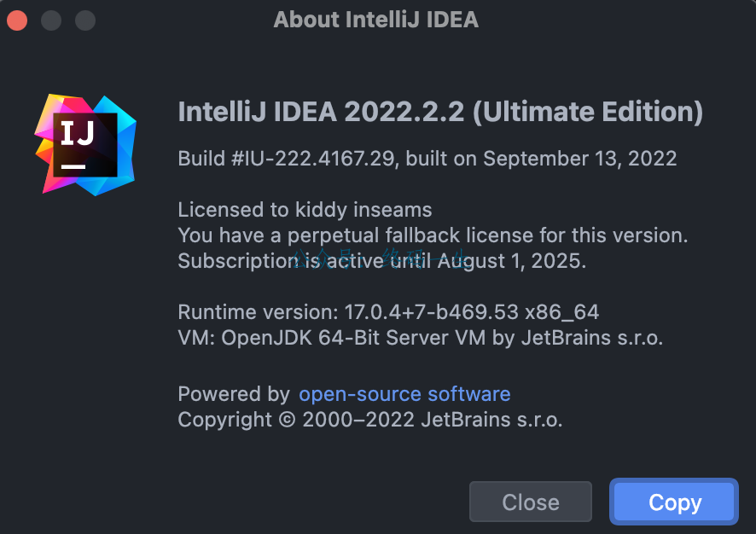Click the red window close button
The height and width of the screenshot is (534, 756).
[x=17, y=20]
